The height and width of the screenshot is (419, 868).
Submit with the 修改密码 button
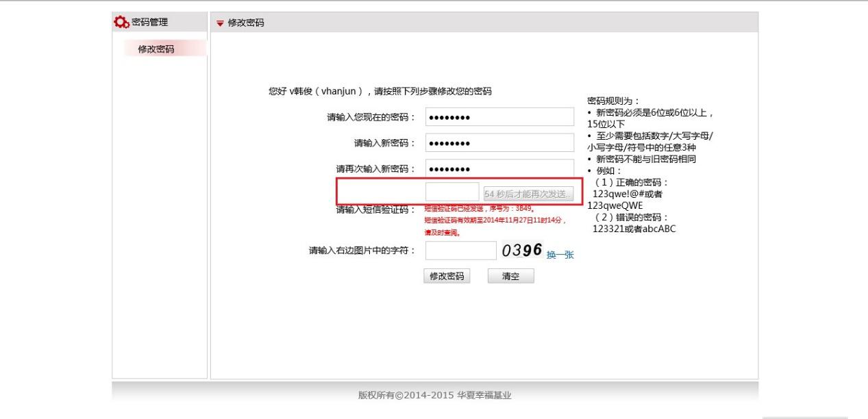point(447,276)
